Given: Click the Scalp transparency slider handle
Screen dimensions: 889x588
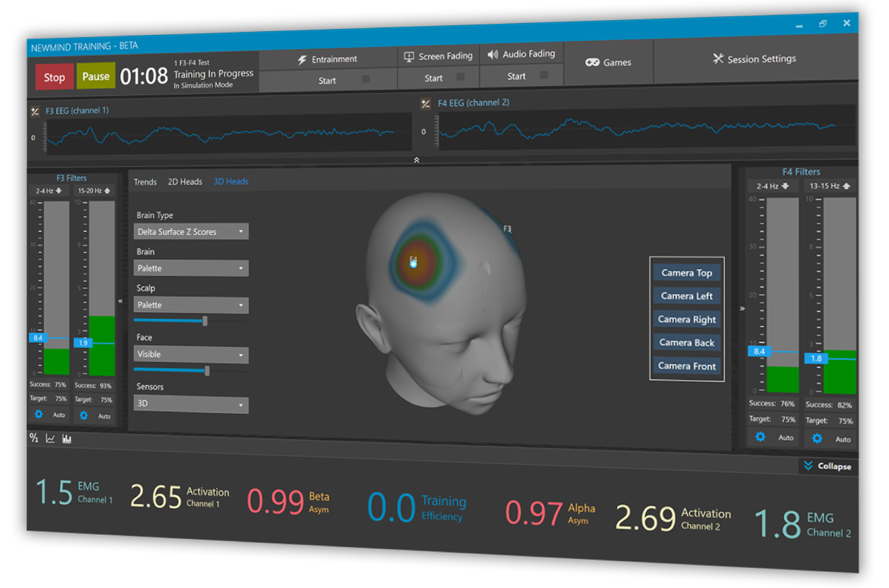Looking at the screenshot, I should coord(205,321).
